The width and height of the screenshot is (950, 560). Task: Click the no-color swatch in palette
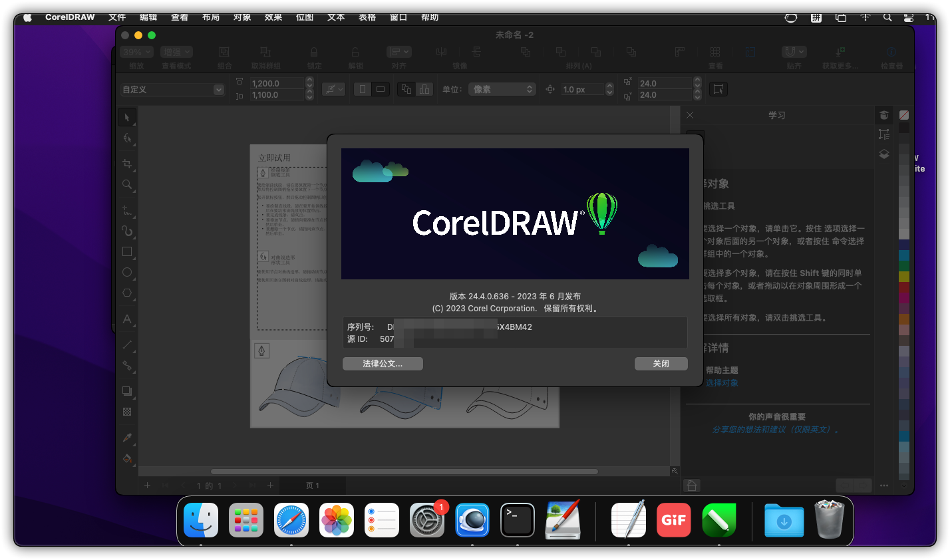(x=904, y=115)
